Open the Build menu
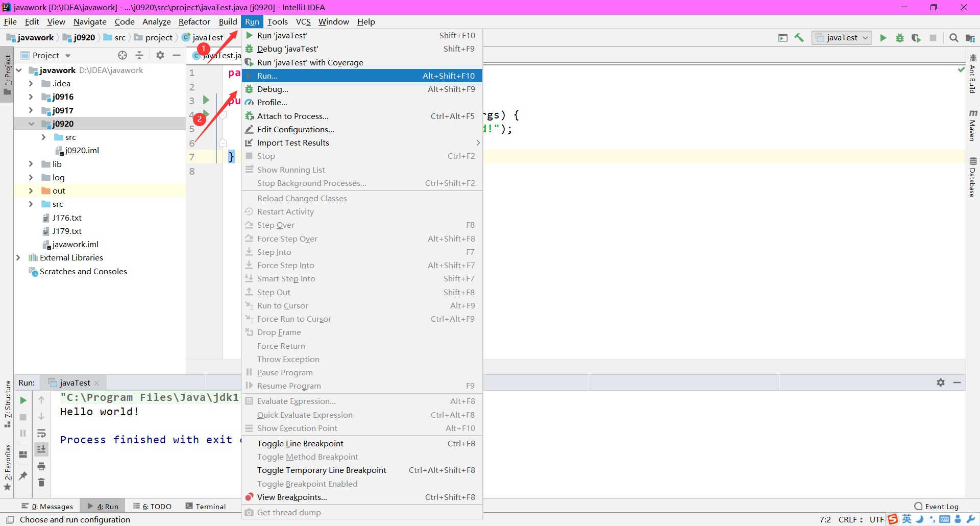This screenshot has height=526, width=980. pyautogui.click(x=228, y=21)
